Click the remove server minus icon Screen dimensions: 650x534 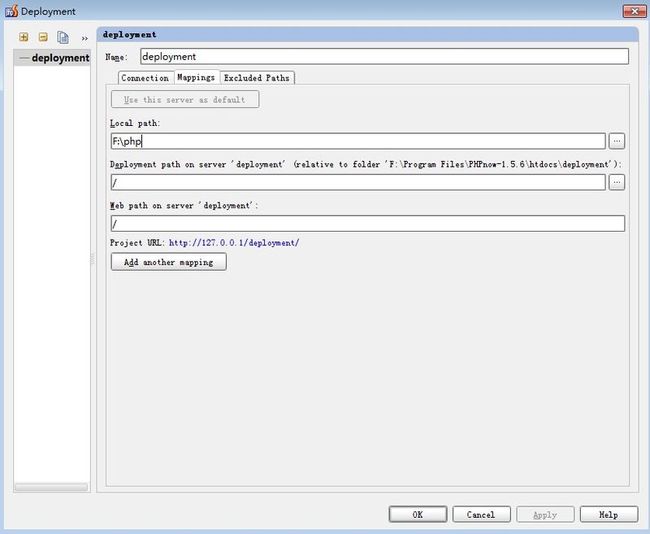[43, 37]
